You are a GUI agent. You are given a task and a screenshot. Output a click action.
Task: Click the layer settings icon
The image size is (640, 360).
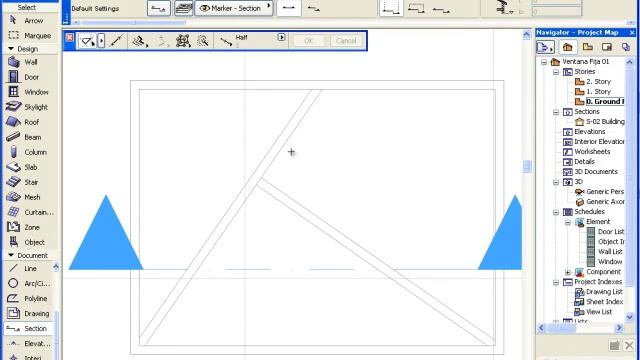click(183, 8)
